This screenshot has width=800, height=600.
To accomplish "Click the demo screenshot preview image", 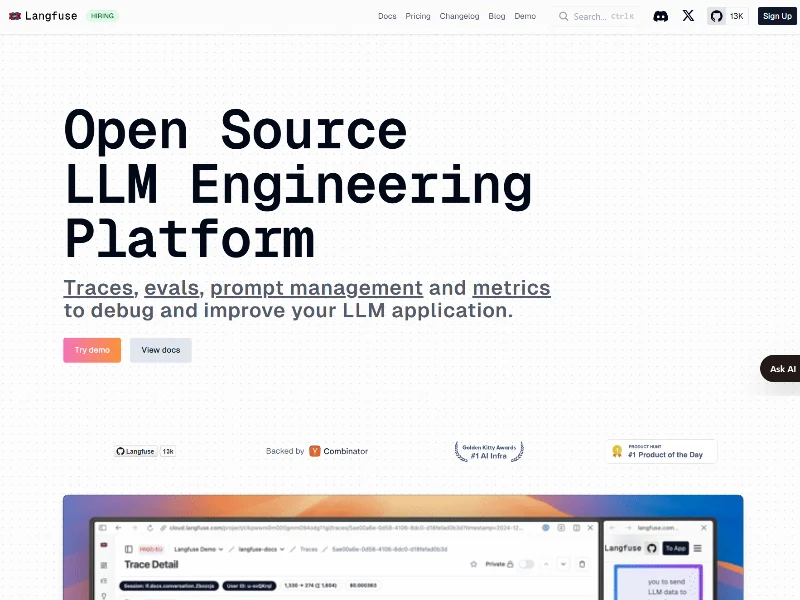I will pyautogui.click(x=403, y=547).
